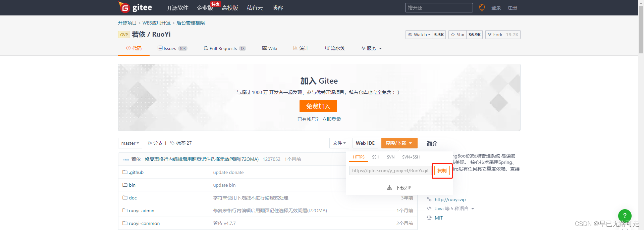Click the 立即登录 link
644x230 pixels.
tap(331, 119)
